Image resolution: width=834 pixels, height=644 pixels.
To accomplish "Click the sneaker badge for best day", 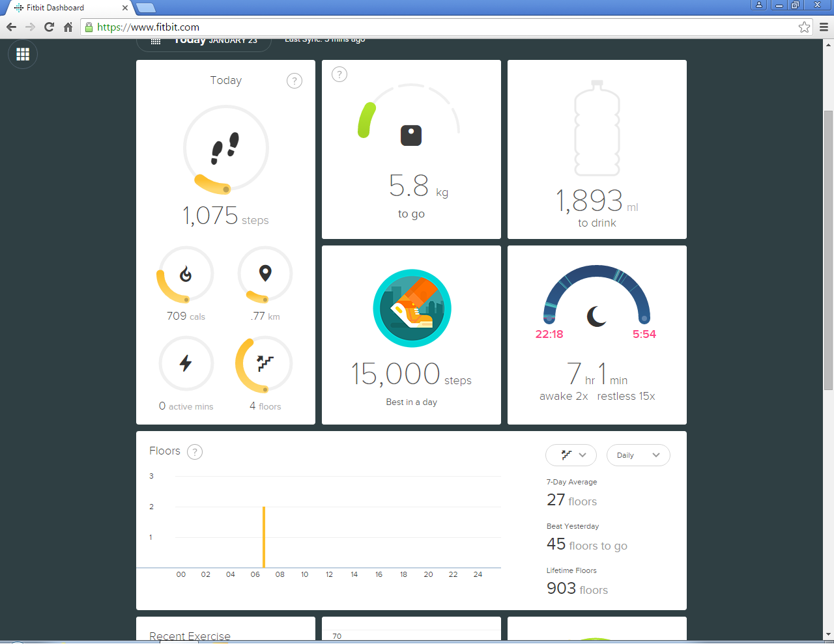I will click(x=412, y=308).
